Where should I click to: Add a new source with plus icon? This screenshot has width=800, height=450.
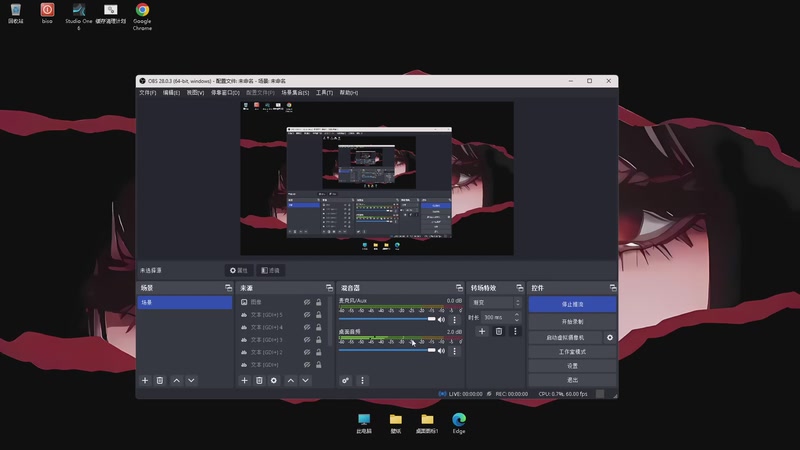pos(244,381)
